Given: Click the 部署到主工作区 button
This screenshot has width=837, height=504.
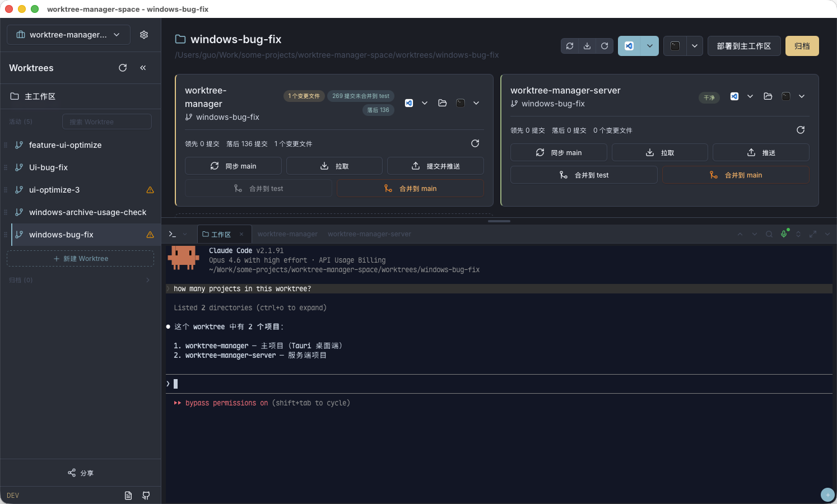Looking at the screenshot, I should pos(744,46).
